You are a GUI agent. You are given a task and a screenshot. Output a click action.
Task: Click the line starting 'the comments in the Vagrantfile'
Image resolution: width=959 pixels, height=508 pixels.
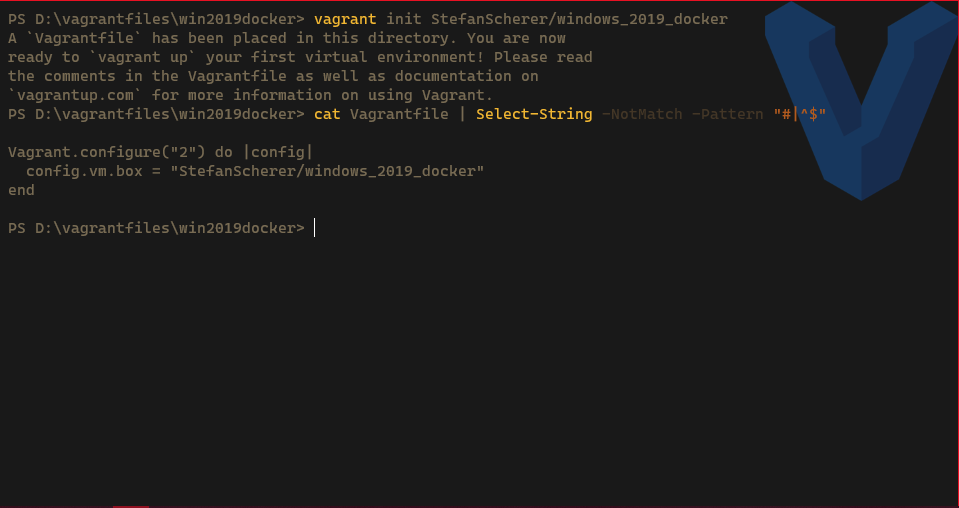(273, 76)
